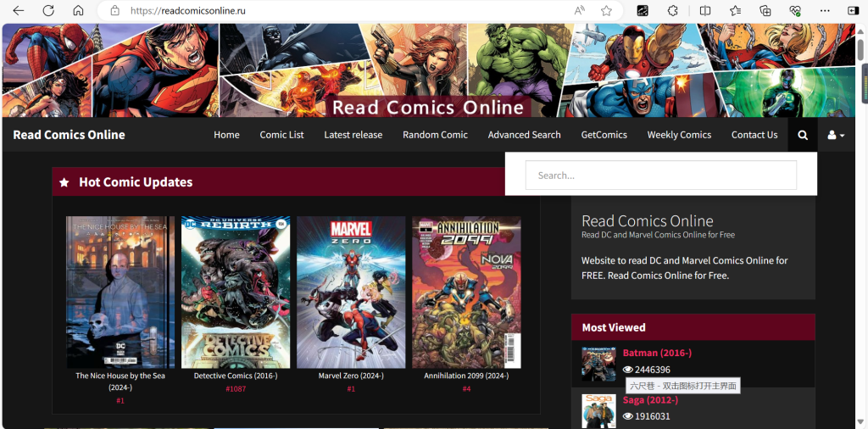Image resolution: width=868 pixels, height=429 pixels.
Task: Open The Nice House by the Sea cover
Action: (120, 292)
